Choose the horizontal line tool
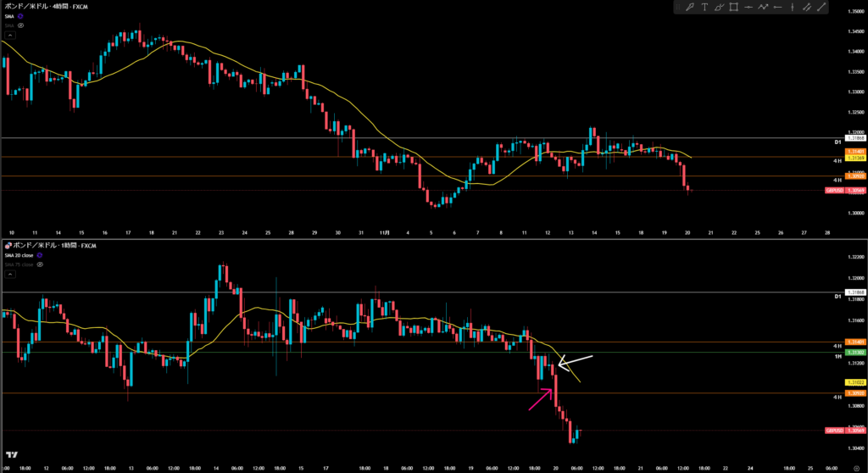The width and height of the screenshot is (868, 473). [x=748, y=8]
